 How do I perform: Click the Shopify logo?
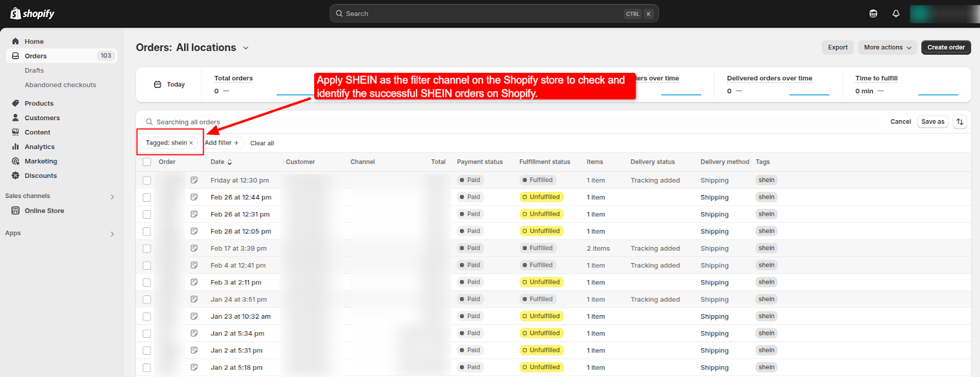click(x=32, y=13)
